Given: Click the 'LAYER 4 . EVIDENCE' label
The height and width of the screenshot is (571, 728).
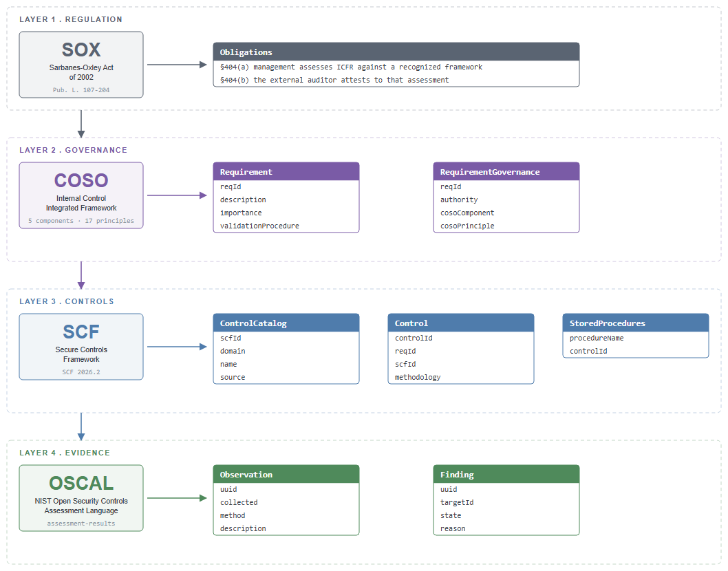Looking at the screenshot, I should [x=65, y=453].
